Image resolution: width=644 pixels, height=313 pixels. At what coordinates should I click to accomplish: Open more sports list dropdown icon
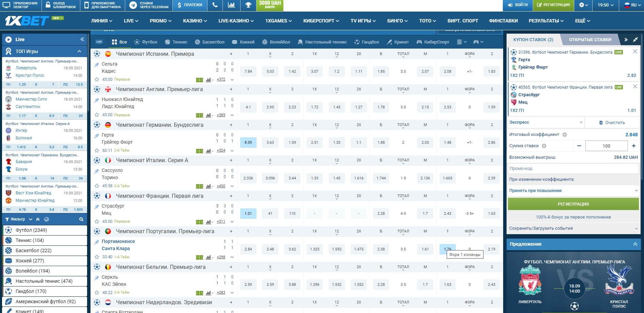pyautogui.click(x=462, y=42)
